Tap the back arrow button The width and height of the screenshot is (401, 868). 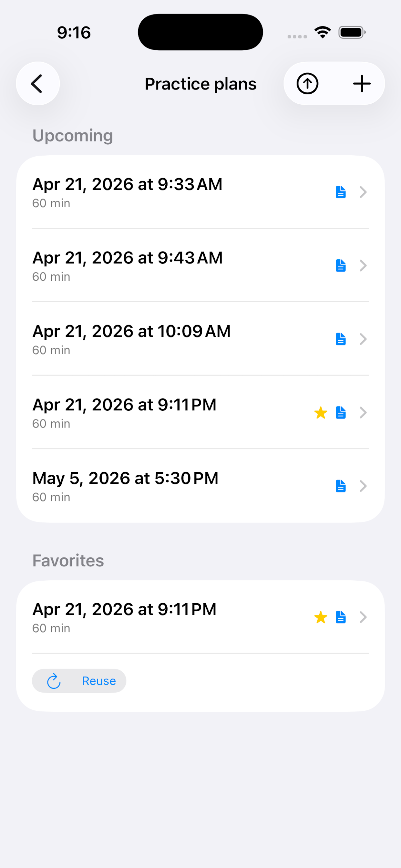[38, 84]
